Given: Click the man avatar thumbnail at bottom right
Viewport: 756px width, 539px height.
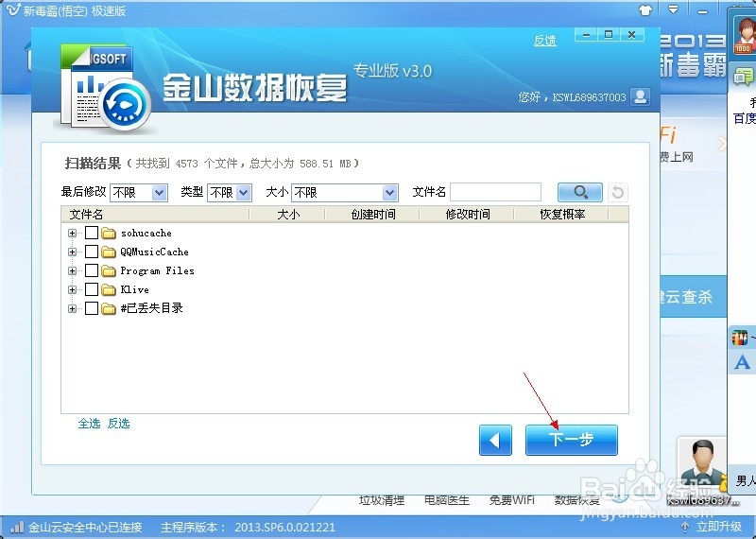Looking at the screenshot, I should (702, 463).
